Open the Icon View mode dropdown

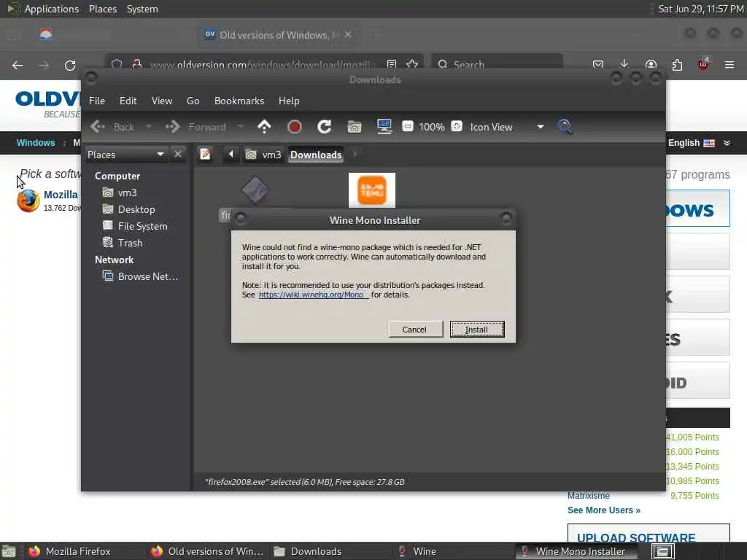click(507, 127)
